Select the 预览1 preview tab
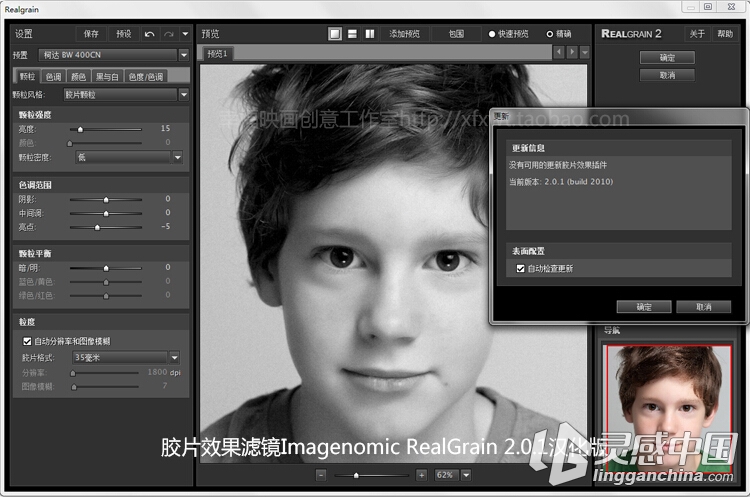The height and width of the screenshot is (497, 750). click(217, 54)
